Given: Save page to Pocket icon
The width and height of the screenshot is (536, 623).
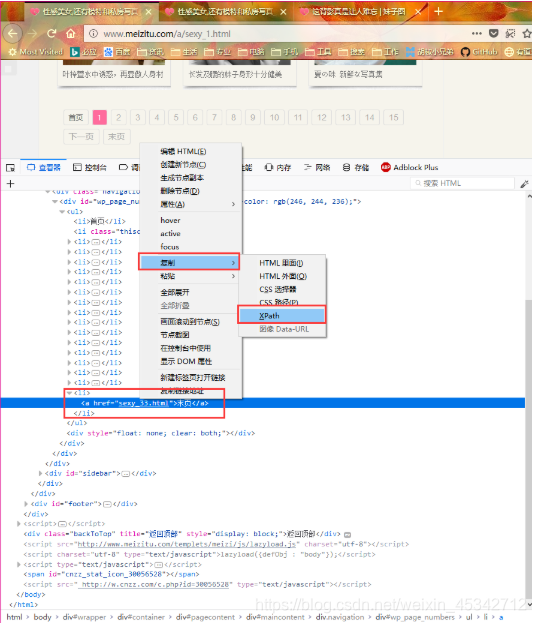Looking at the screenshot, I should pos(493,34).
